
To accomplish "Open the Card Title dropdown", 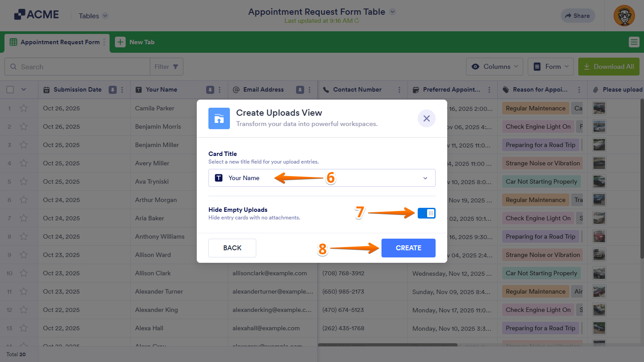I will [x=322, y=178].
